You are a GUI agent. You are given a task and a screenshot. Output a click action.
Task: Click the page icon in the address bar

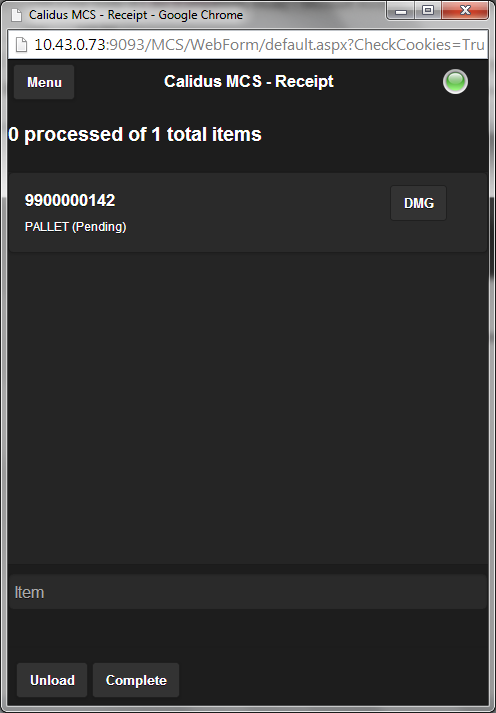(21, 45)
